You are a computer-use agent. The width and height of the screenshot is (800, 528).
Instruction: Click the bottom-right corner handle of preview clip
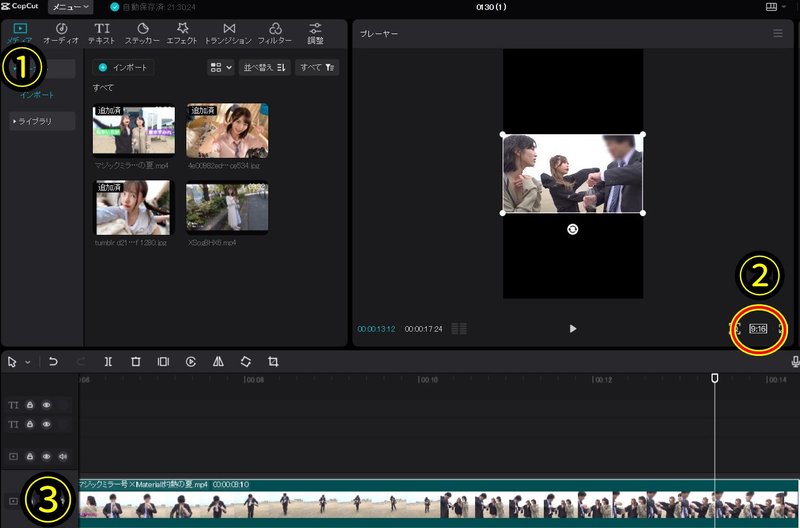pos(642,213)
